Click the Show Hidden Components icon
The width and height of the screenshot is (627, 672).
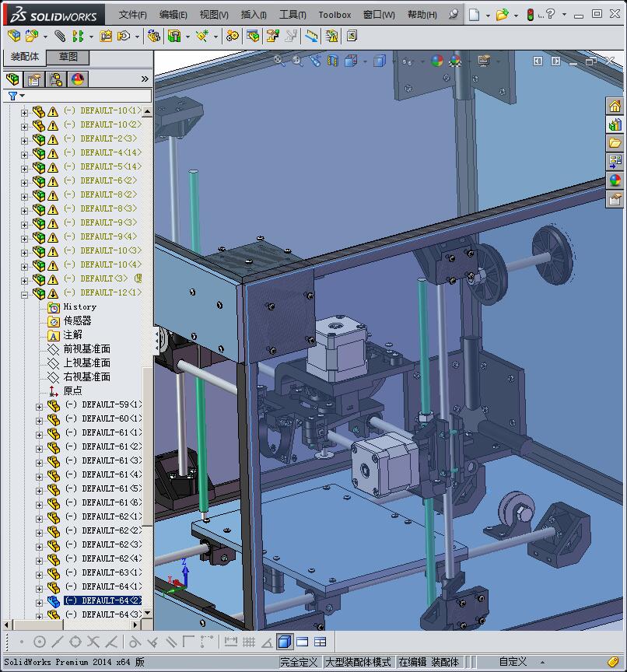click(154, 36)
